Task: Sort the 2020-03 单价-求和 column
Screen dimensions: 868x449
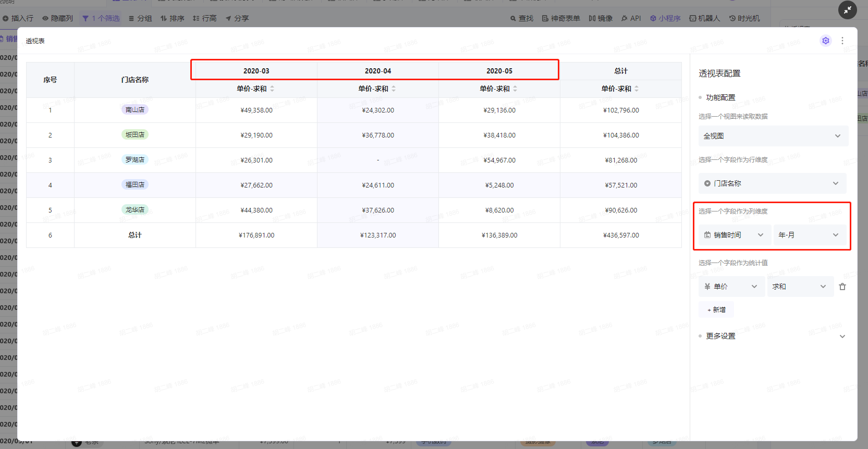Action: pyautogui.click(x=272, y=89)
